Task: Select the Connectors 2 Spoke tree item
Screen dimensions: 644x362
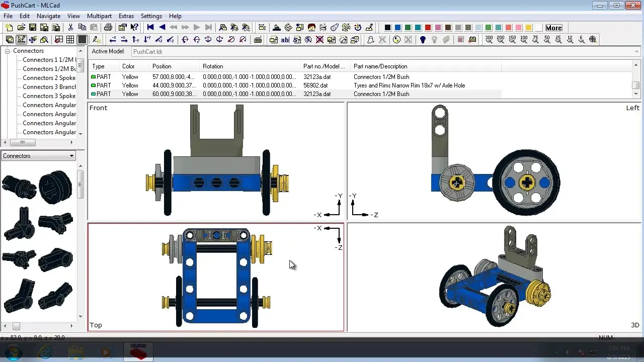Action: click(49, 78)
